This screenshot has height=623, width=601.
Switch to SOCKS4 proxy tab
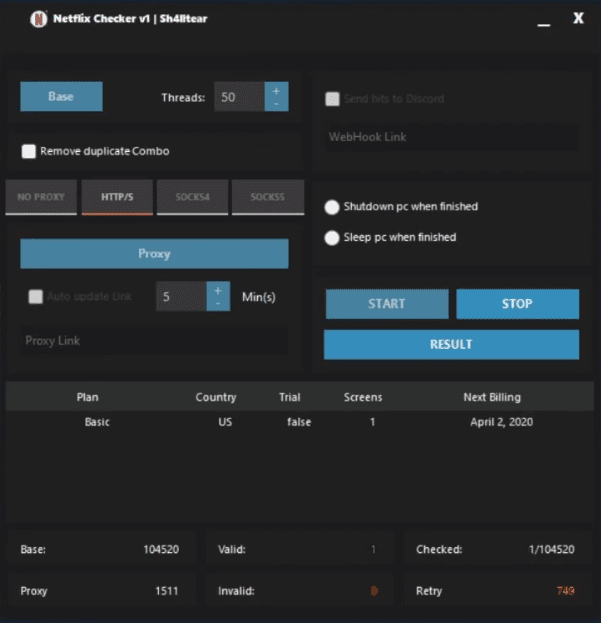(193, 197)
